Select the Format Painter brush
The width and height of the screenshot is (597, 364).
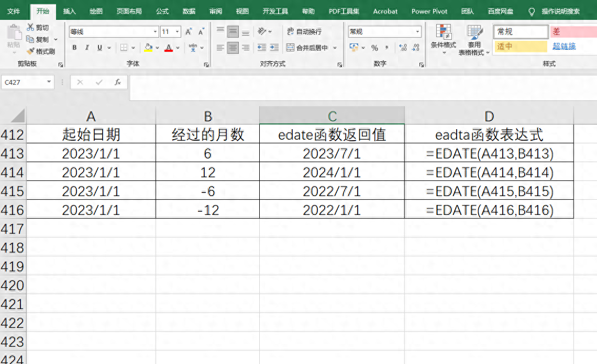[x=30, y=51]
